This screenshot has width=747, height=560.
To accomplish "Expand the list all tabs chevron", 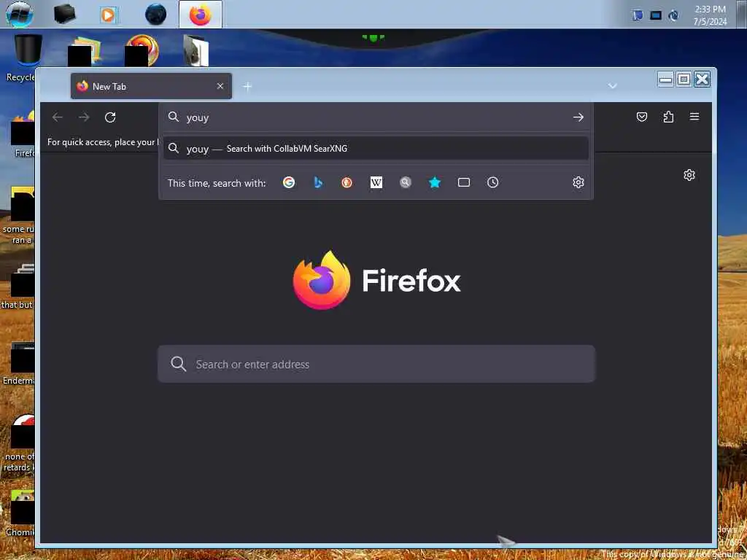I will (613, 86).
